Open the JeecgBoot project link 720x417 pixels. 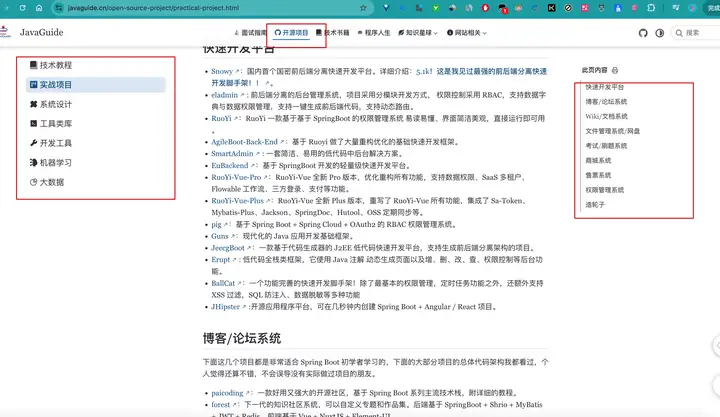pos(231,248)
